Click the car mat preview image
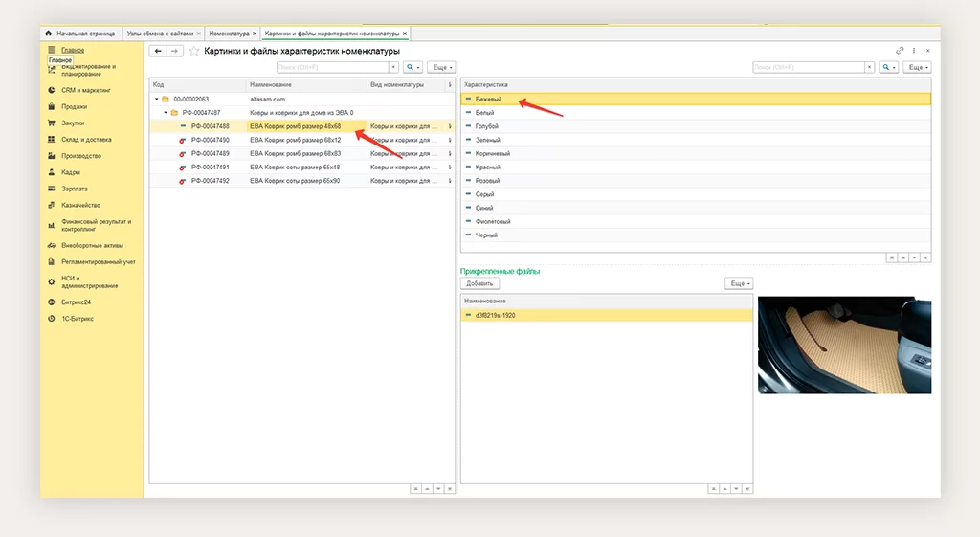The image size is (980, 537). [x=844, y=345]
